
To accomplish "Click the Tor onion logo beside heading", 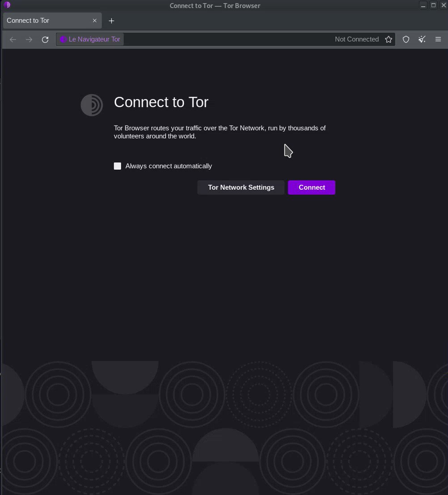I will pos(92,105).
